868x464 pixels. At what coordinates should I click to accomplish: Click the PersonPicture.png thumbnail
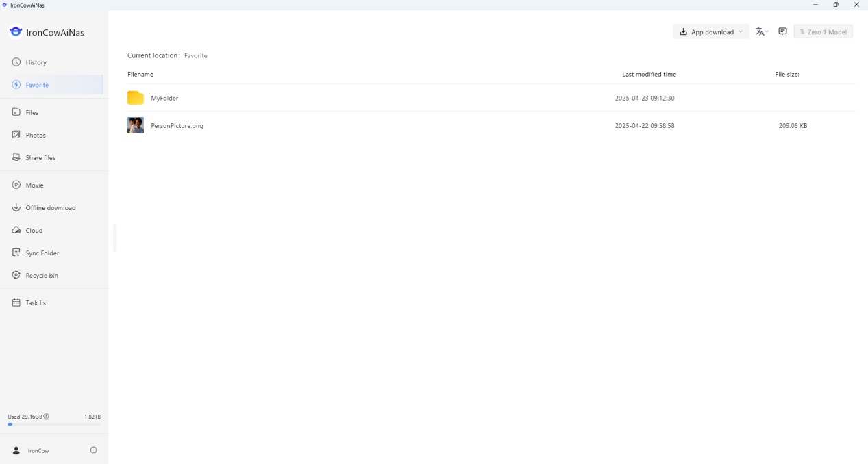(136, 125)
